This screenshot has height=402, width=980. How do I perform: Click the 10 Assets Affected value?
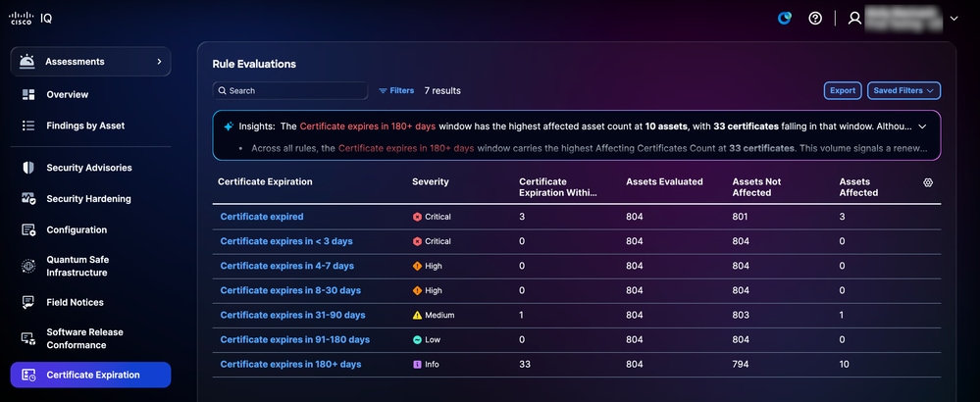click(845, 364)
